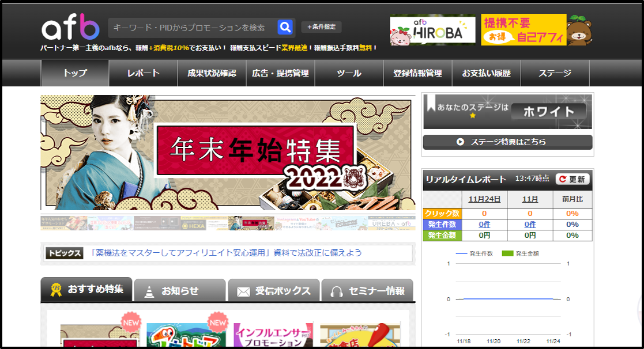Open the お支払い履歴 menu
644x349 pixels.
(x=486, y=73)
